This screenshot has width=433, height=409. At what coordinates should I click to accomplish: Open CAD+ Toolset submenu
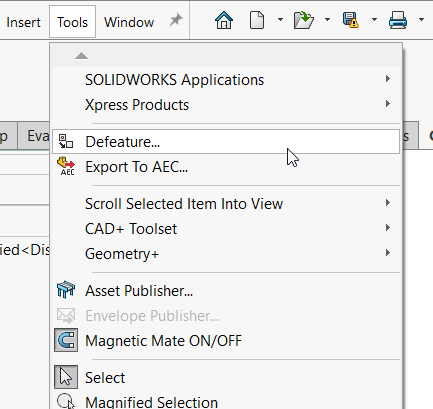pyautogui.click(x=226, y=229)
